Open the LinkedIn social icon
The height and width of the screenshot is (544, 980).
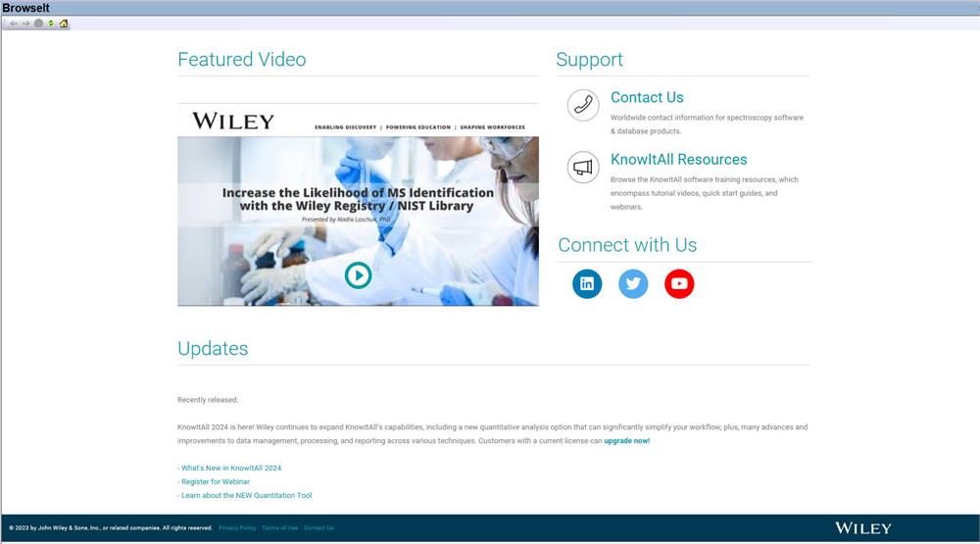(x=587, y=283)
